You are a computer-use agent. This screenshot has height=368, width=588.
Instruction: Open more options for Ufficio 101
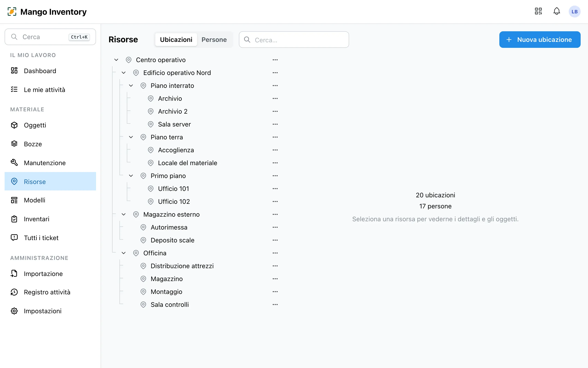pyautogui.click(x=275, y=189)
